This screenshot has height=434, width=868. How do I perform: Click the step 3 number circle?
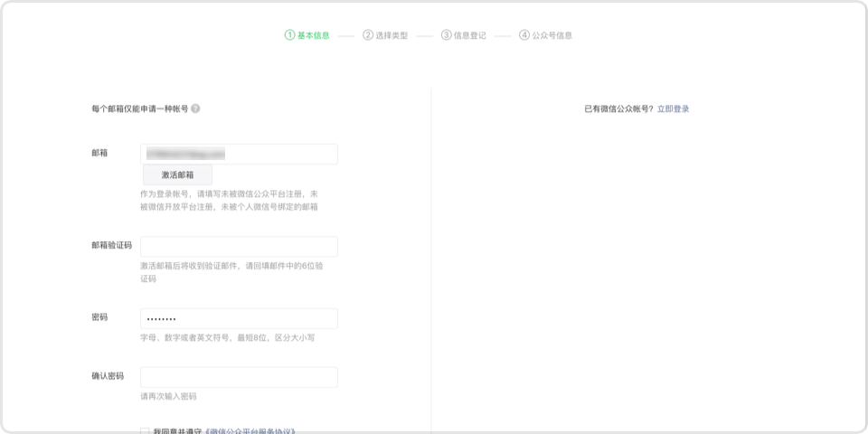point(447,35)
